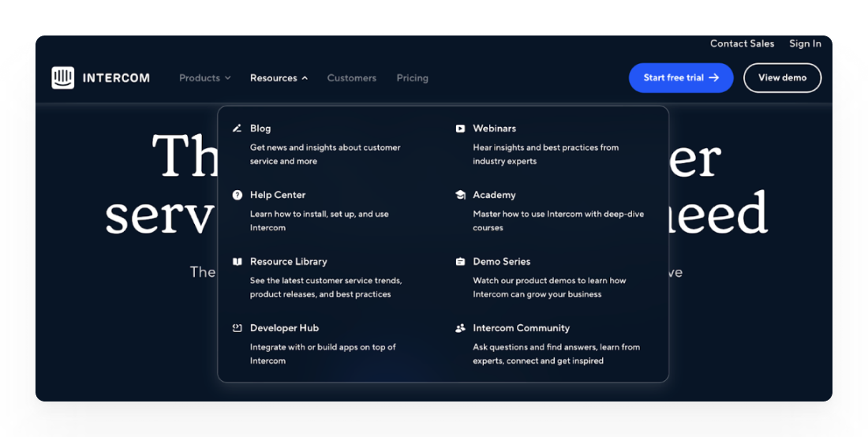The image size is (868, 437).
Task: Click the Contact Sales link
Action: coord(742,43)
